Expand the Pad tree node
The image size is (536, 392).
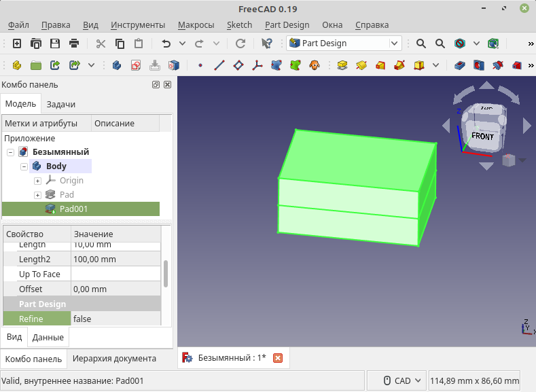37,195
